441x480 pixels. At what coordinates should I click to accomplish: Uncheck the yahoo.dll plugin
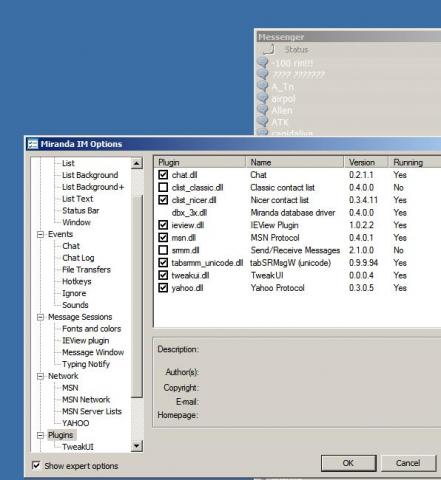(x=163, y=288)
